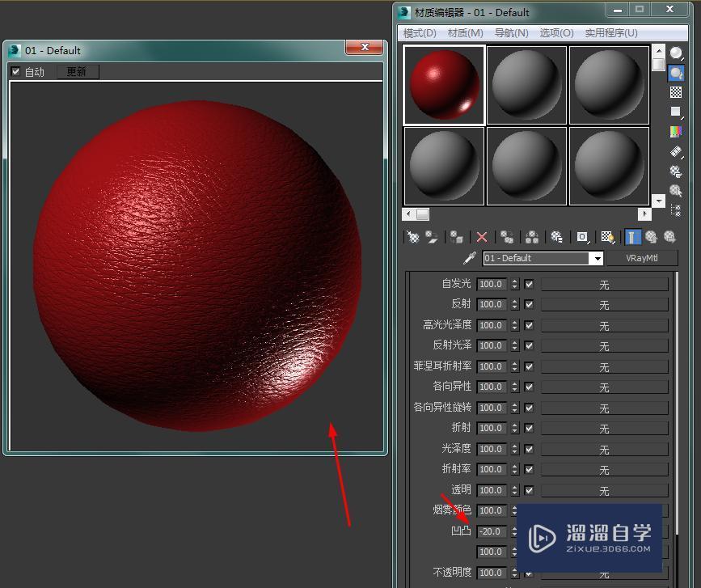Image resolution: width=701 pixels, height=588 pixels.
Task: Select the Make Material Copy icon
Action: click(506, 236)
